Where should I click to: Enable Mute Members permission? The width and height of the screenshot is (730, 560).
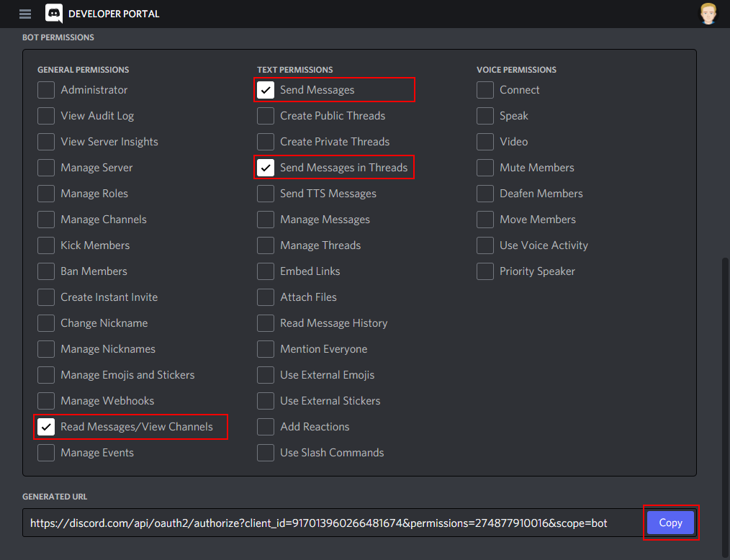point(485,168)
